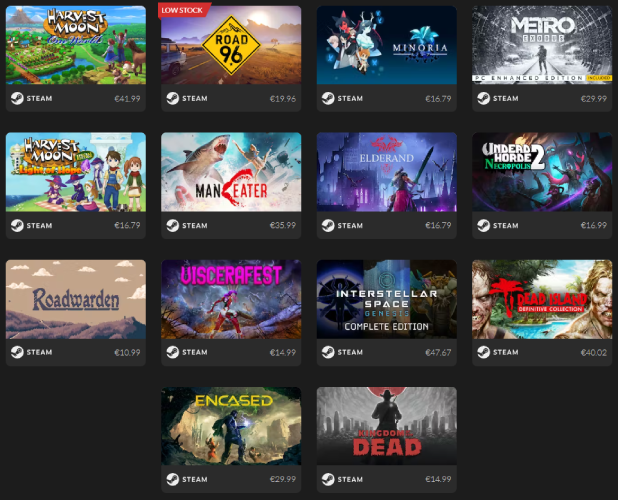Click Steam icon under Maneater
Screen dimensions: 618x500
[x=173, y=225]
